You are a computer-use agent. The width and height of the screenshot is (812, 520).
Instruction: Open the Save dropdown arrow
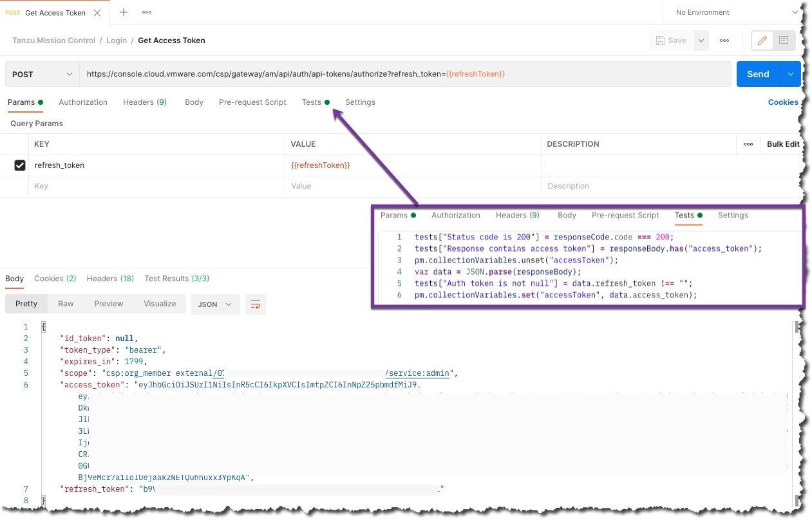coord(701,40)
